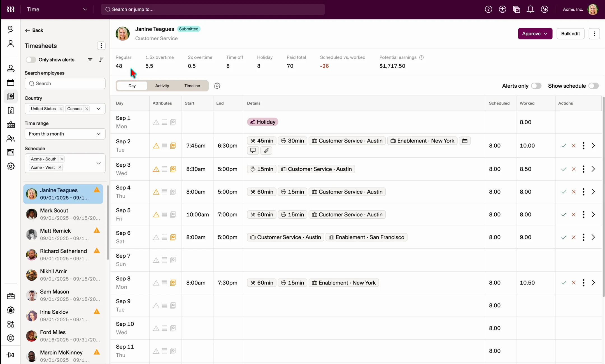This screenshot has height=364, width=605.
Task: Expand the Sep 5 row chevron
Action: tap(593, 214)
